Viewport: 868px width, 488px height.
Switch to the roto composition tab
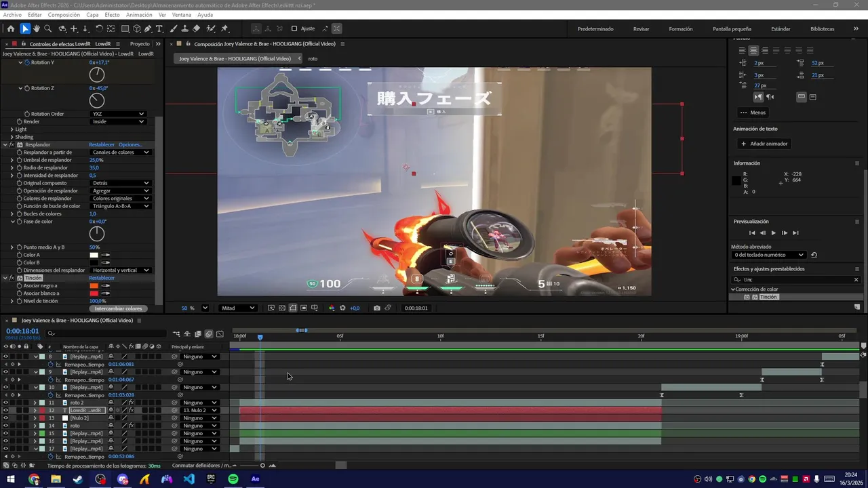pos(313,58)
